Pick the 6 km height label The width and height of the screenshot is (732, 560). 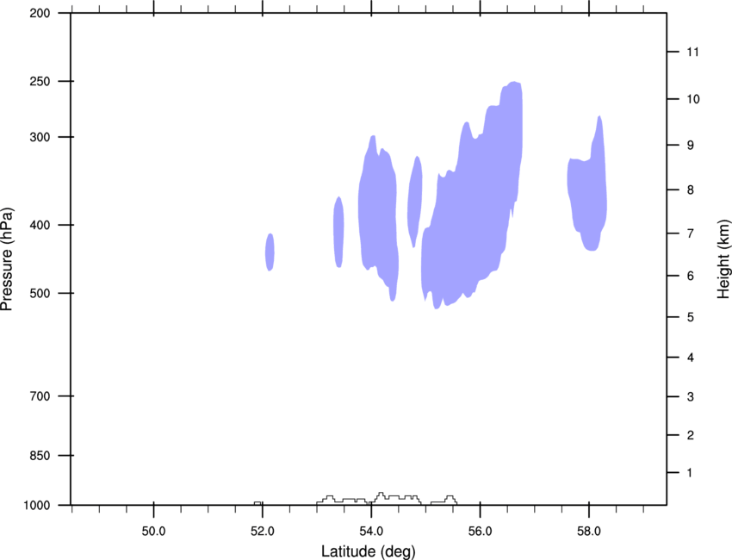[x=691, y=276]
